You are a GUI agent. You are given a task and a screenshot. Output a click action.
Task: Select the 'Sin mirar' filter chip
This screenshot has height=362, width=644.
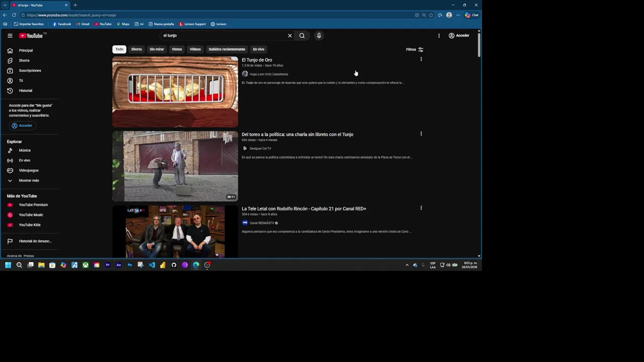(x=156, y=49)
